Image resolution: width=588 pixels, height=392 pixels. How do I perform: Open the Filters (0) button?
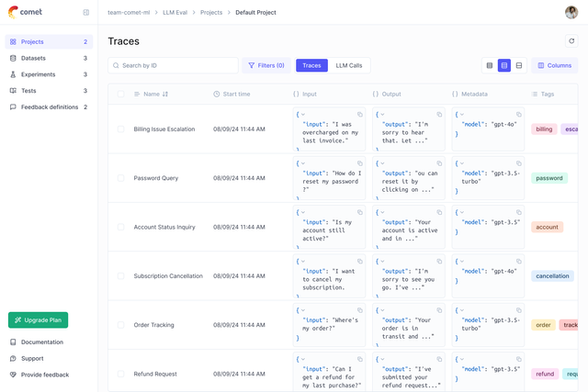coord(266,66)
